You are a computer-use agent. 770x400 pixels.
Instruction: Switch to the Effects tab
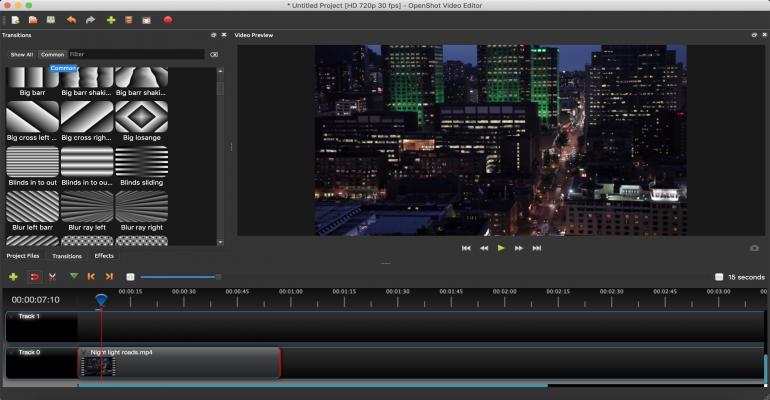pos(104,256)
